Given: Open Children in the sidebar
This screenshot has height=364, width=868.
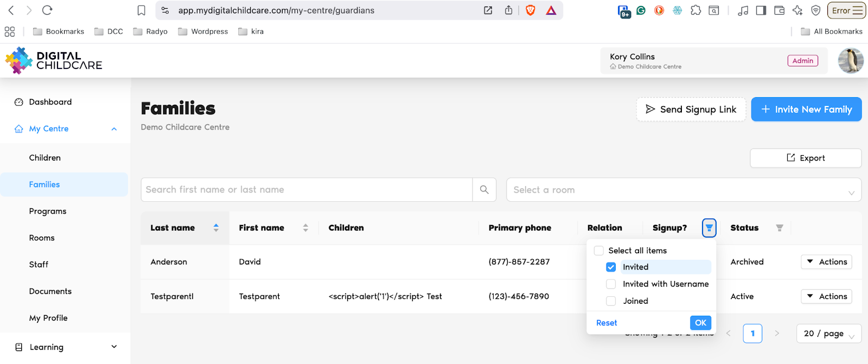Looking at the screenshot, I should pos(45,158).
